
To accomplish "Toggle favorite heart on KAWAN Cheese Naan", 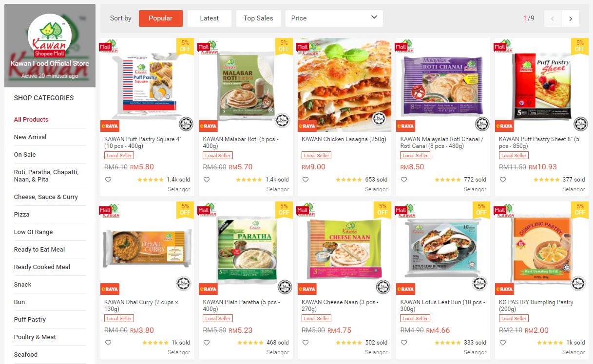I will tap(306, 343).
